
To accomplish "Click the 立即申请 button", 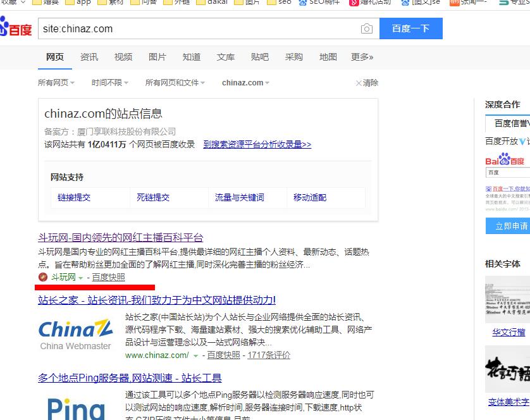I will 508,226.
